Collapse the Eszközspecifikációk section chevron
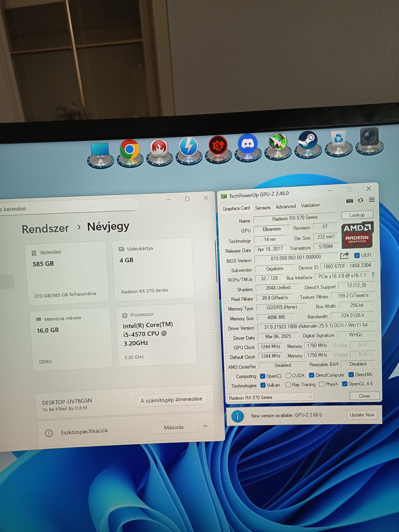This screenshot has width=399, height=532. [x=205, y=426]
